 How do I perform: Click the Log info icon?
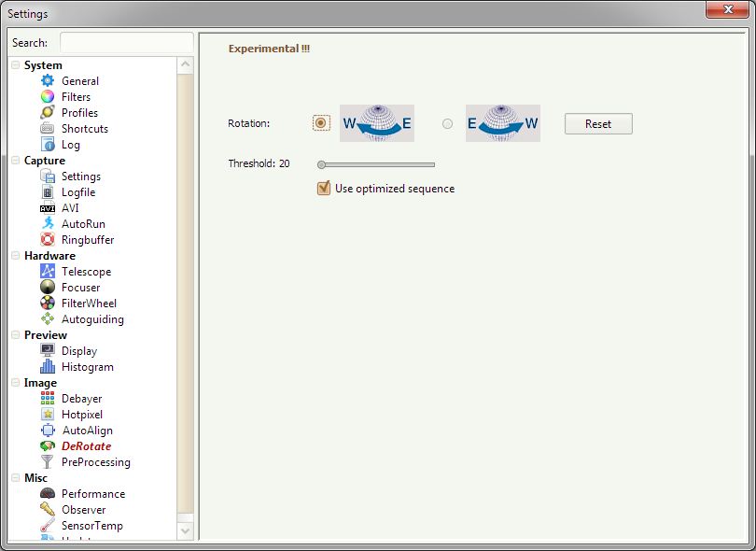point(48,144)
